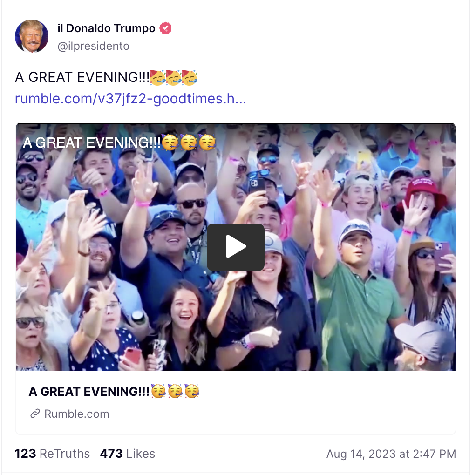Image resolution: width=476 pixels, height=475 pixels.
Task: Open the @ilpresidento handle
Action: [93, 46]
